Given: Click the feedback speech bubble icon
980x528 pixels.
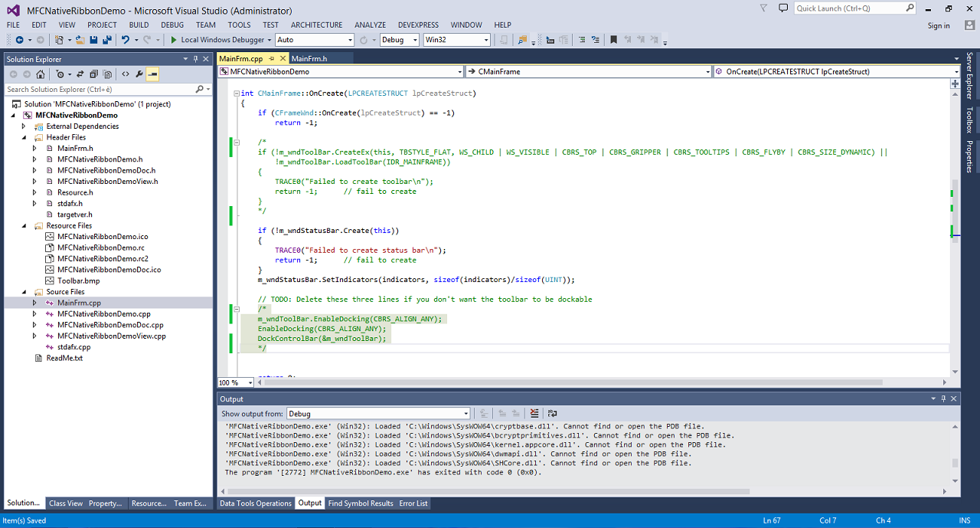Looking at the screenshot, I should coord(782,8).
